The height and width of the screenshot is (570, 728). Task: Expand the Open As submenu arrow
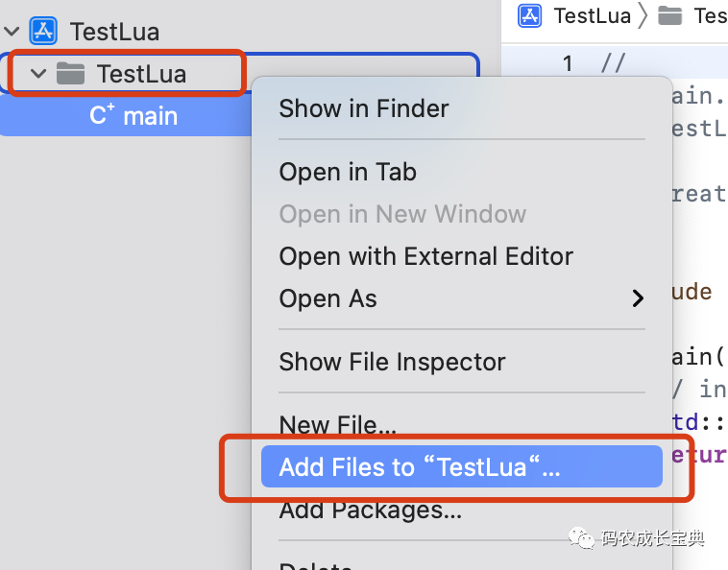coord(637,298)
